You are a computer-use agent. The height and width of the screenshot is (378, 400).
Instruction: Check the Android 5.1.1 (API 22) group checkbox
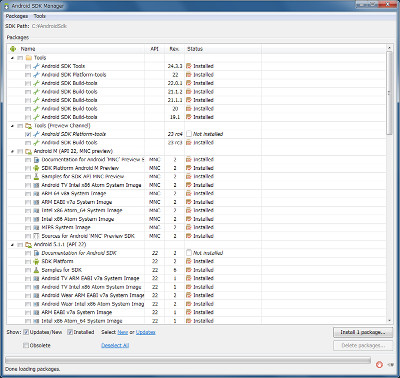click(x=20, y=245)
